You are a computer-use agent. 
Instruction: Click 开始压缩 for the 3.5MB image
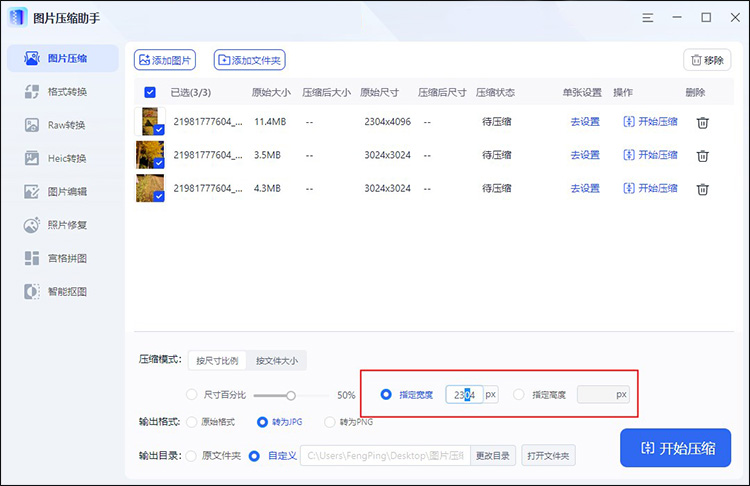coord(650,155)
